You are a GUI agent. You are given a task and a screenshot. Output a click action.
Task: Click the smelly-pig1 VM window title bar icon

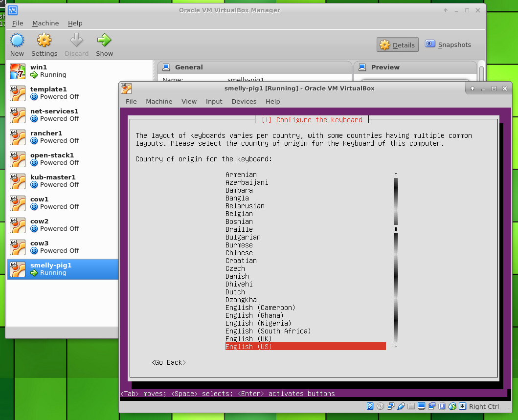pos(126,88)
